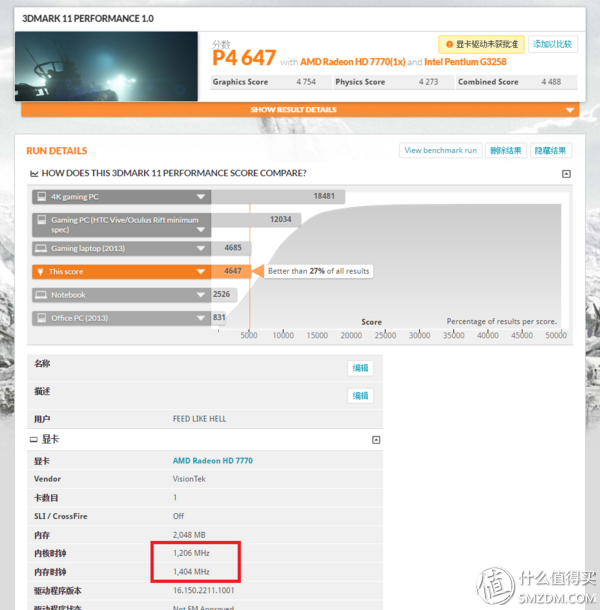Click 删除结果 to delete the result
The width and height of the screenshot is (600, 610).
point(505,151)
